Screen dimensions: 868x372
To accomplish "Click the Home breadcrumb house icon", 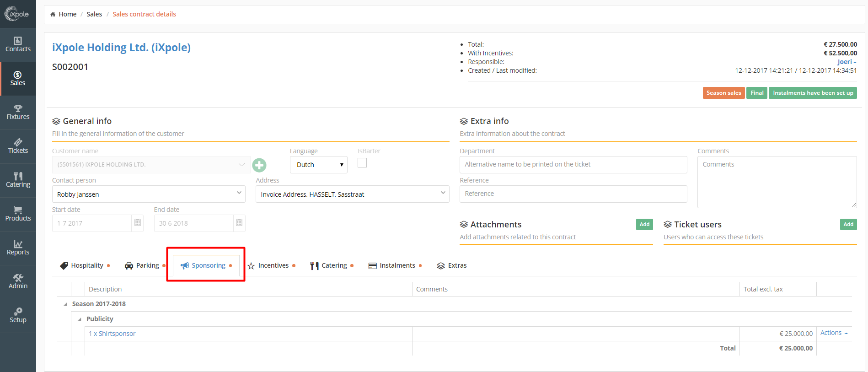I will pos(53,14).
